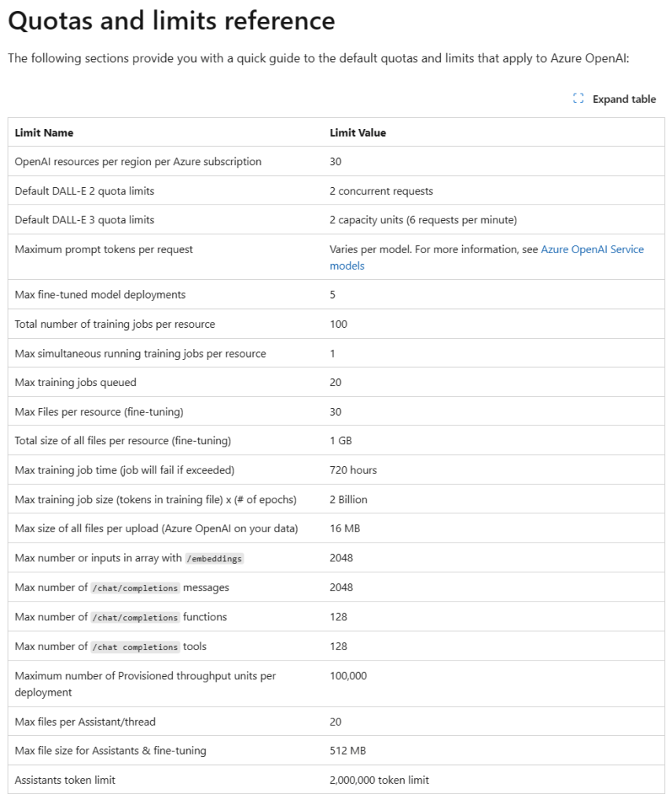Select the Max training jobs queued cell
Image resolution: width=672 pixels, height=805 pixels.
point(75,383)
